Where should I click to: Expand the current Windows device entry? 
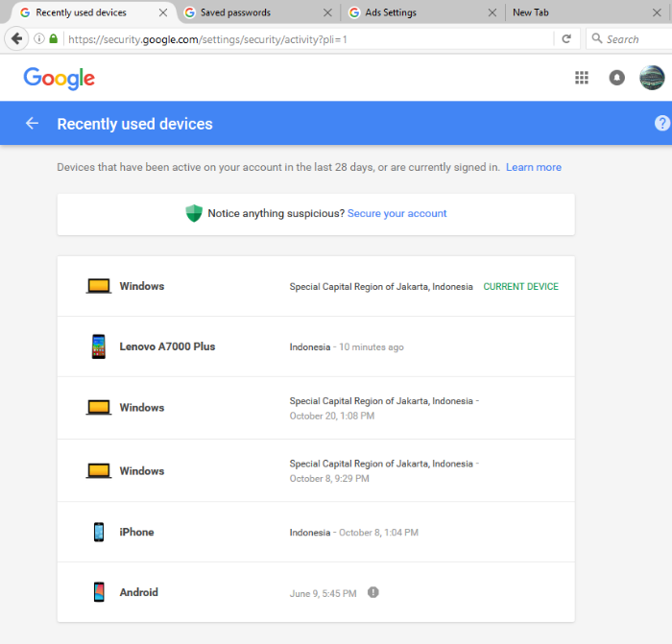point(316,286)
